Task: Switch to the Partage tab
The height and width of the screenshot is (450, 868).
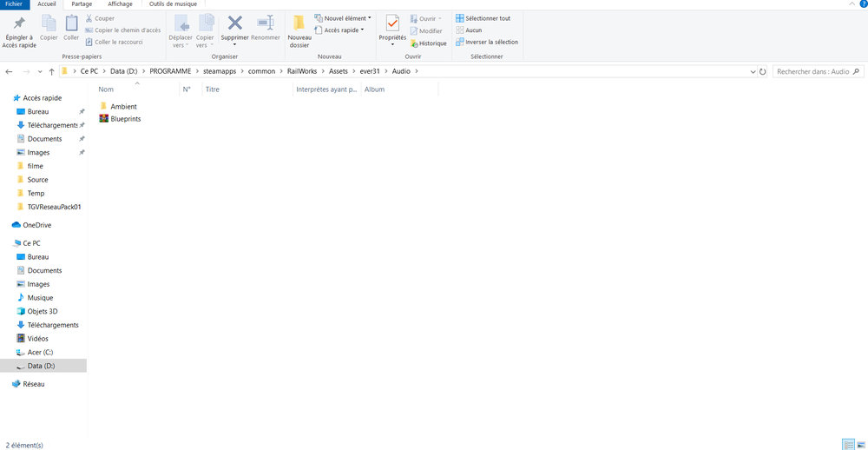Action: 82,3
